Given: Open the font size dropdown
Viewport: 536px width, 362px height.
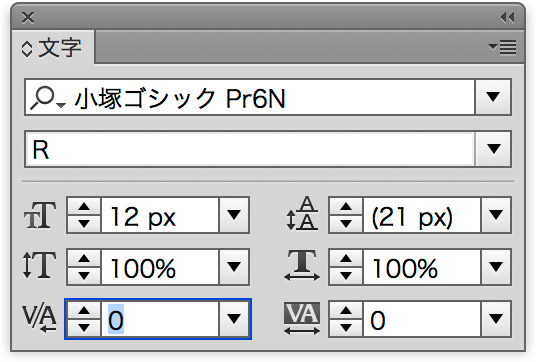Looking at the screenshot, I should coord(233,215).
